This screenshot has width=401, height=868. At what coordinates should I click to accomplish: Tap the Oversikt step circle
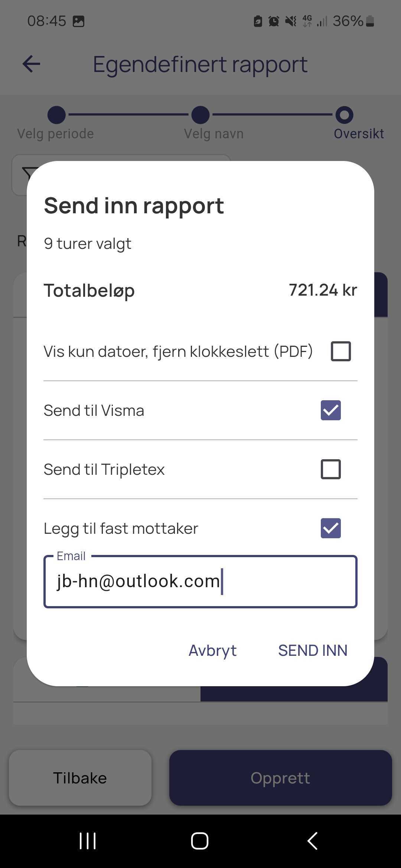[345, 115]
